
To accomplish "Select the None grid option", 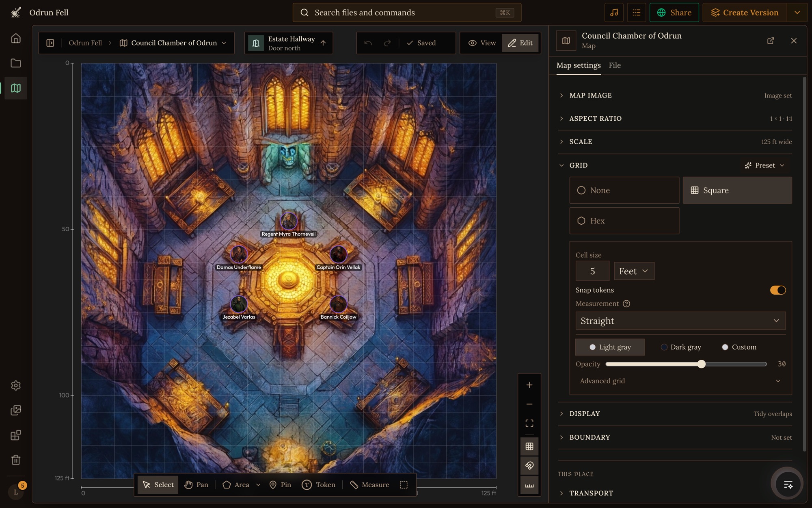I will pos(624,190).
